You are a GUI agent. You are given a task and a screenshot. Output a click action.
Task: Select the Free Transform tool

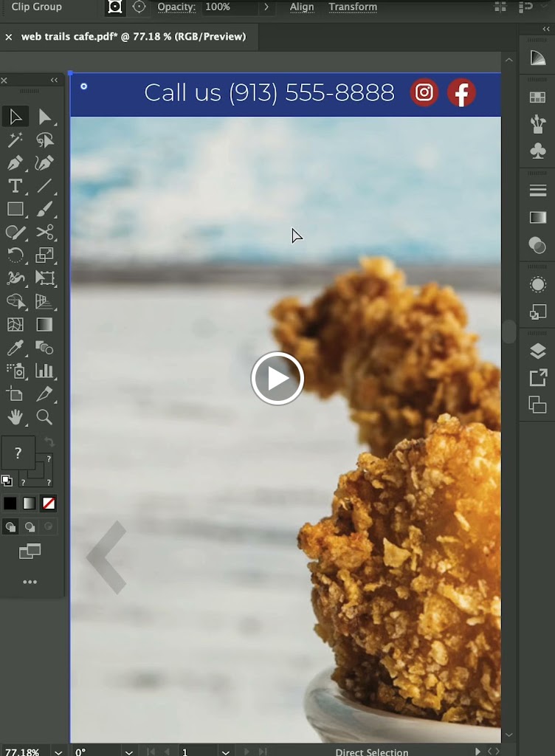click(45, 278)
